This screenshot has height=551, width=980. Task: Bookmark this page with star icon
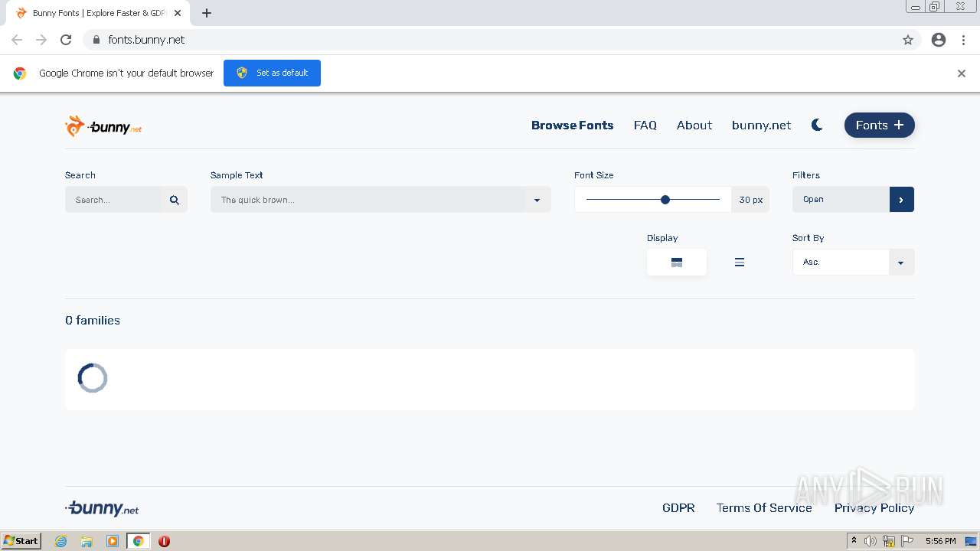click(x=908, y=40)
